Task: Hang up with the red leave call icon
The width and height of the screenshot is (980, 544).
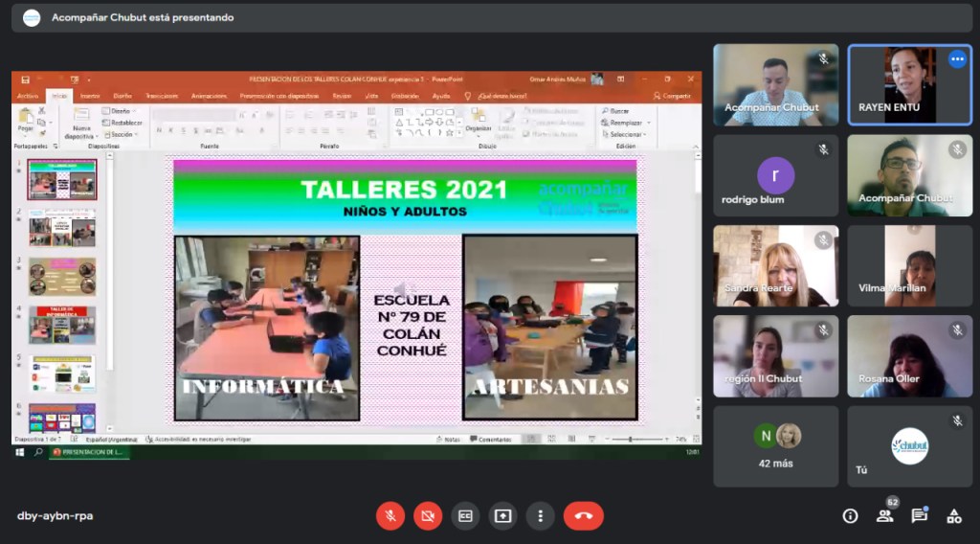Action: (583, 515)
